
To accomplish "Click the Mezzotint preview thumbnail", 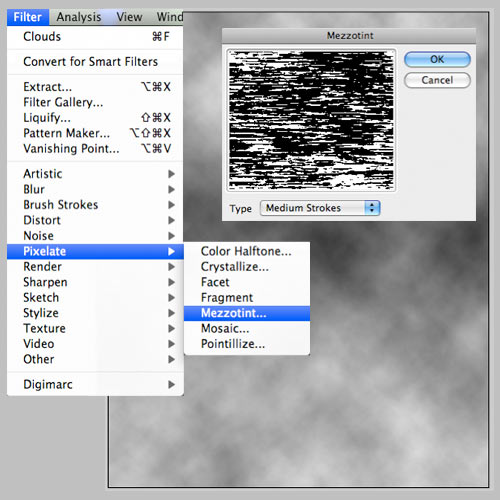I will pyautogui.click(x=311, y=120).
